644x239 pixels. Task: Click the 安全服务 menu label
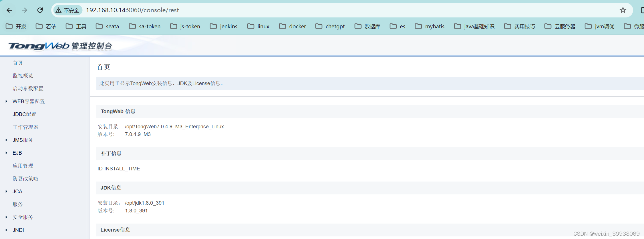pyautogui.click(x=23, y=217)
